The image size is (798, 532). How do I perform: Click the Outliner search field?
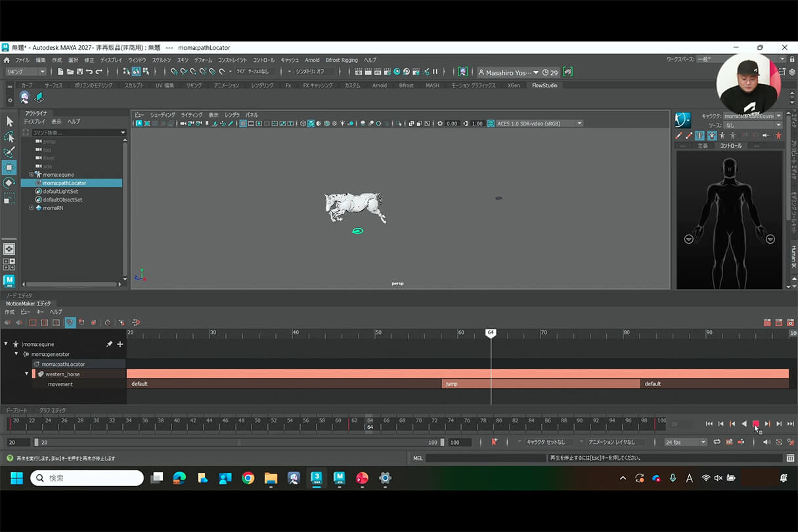[78, 133]
